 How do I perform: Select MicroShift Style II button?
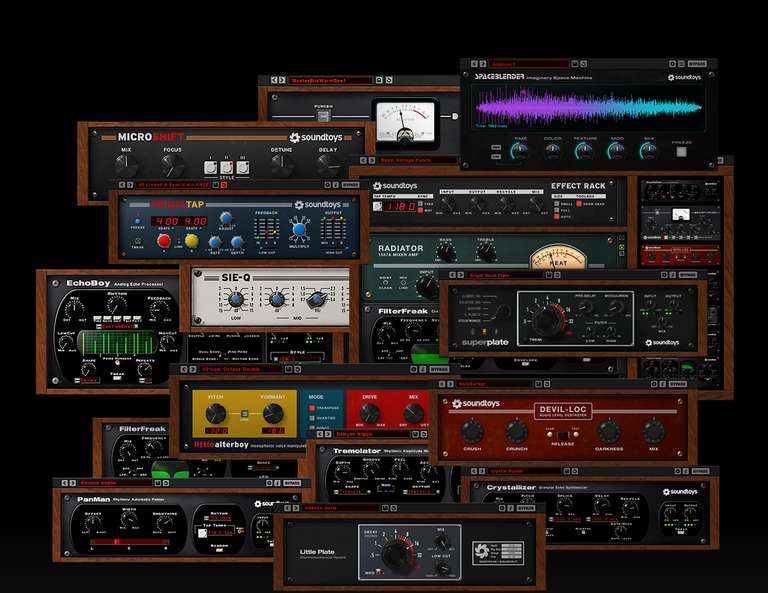226,167
